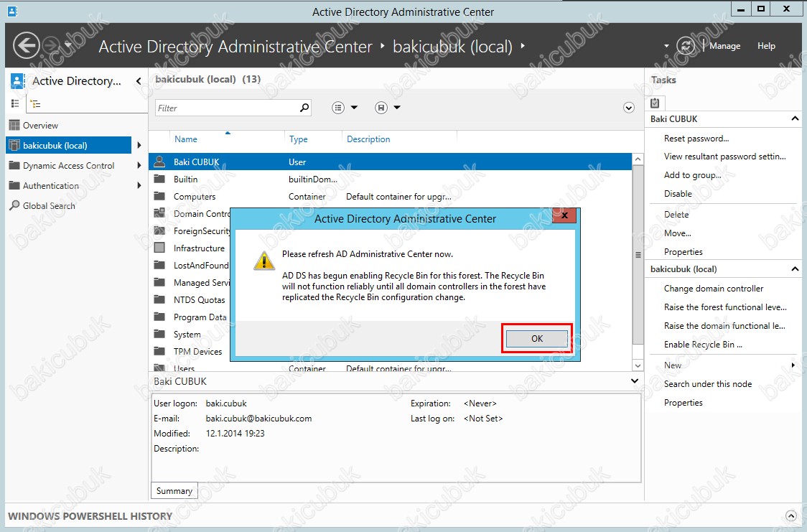Expand the filter criteria chevron
The width and height of the screenshot is (807, 532).
pos(628,108)
